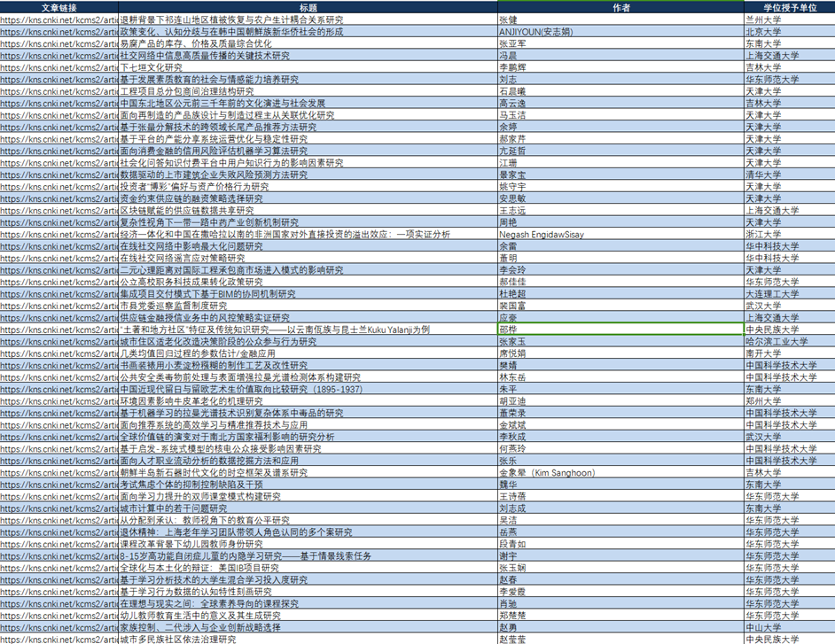Click title 在线社交网络谣言应对策略研究
This screenshot has width=835, height=644.
[183, 258]
